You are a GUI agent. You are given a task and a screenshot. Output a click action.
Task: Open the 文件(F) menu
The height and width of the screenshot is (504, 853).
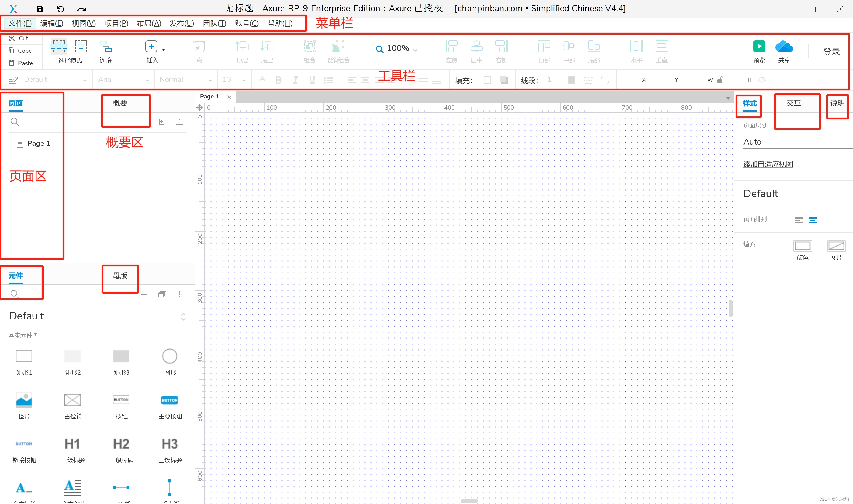coord(20,23)
